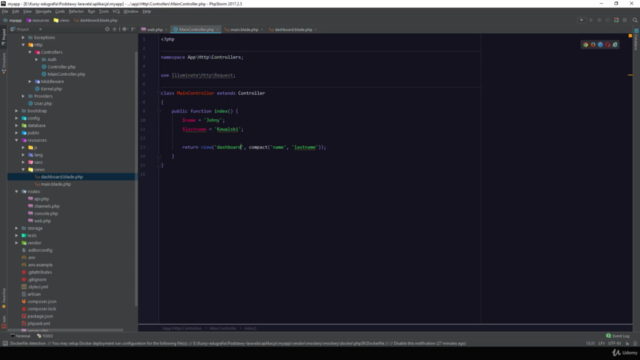Viewport: 640px width, 360px height.
Task: Click the myapp breadcrumb in navigation bar
Action: click(13, 20)
